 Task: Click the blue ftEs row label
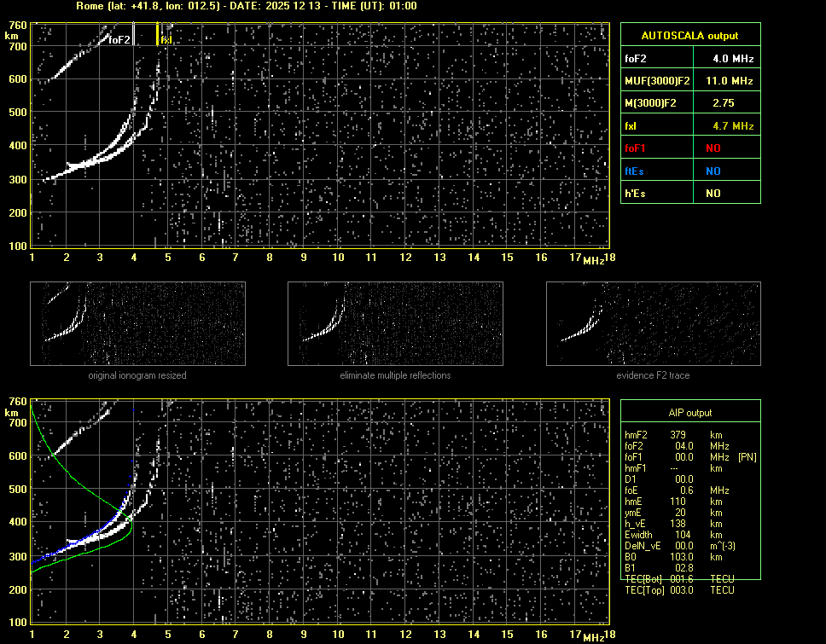[635, 171]
